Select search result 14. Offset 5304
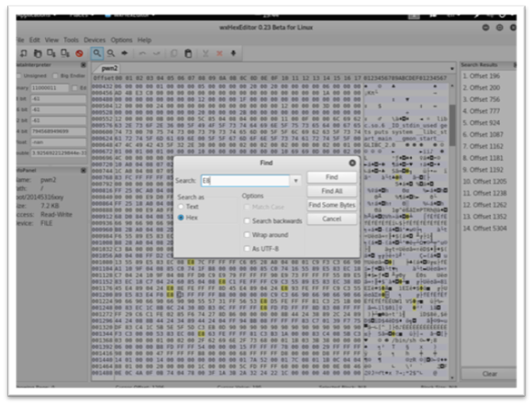 (x=485, y=229)
